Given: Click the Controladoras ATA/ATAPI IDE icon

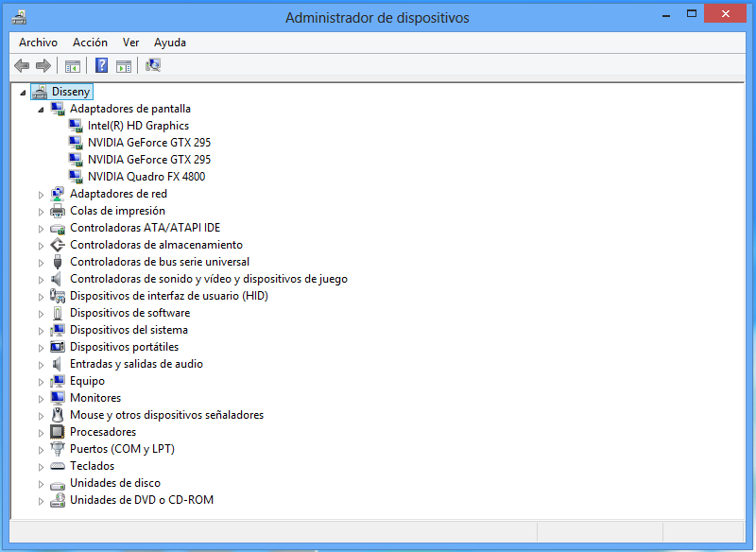Looking at the screenshot, I should point(58,228).
